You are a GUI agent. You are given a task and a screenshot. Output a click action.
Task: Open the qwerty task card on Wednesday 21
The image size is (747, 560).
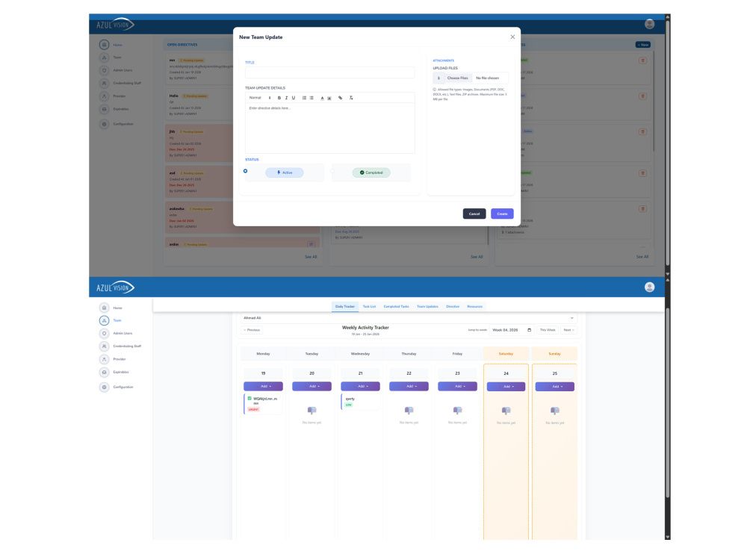coord(360,402)
